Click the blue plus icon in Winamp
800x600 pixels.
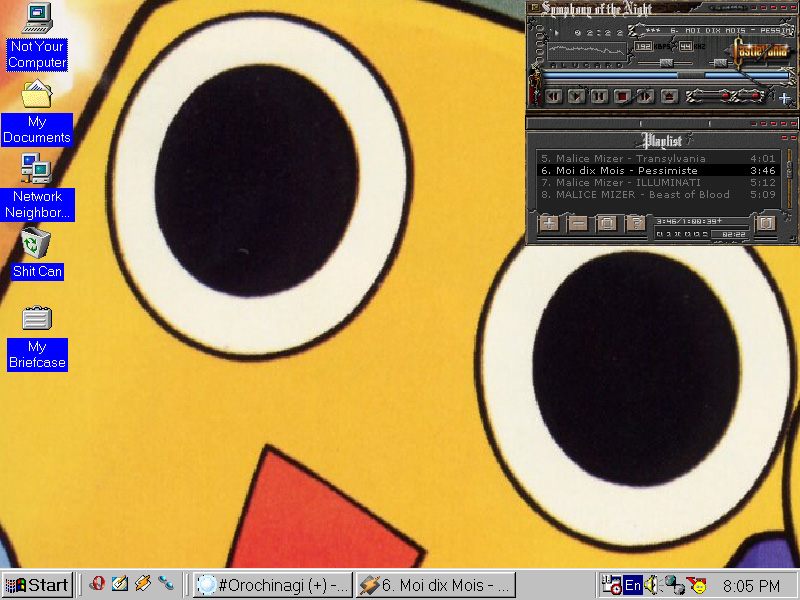[785, 98]
